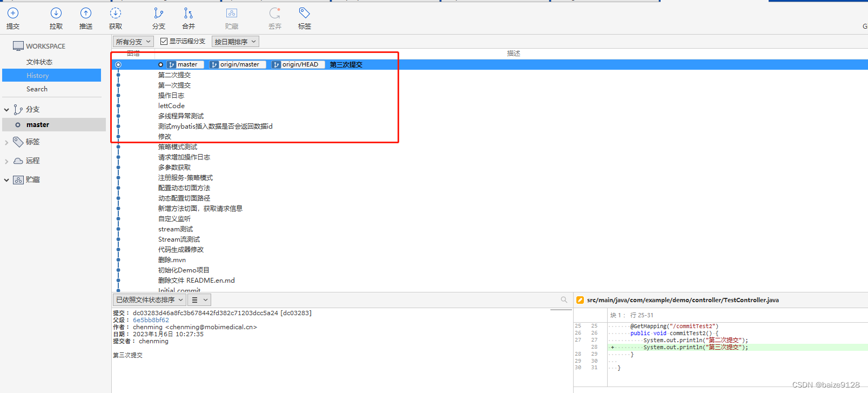The image size is (868, 393).
Task: Click the 拉取 pull toolbar icon
Action: click(x=56, y=13)
